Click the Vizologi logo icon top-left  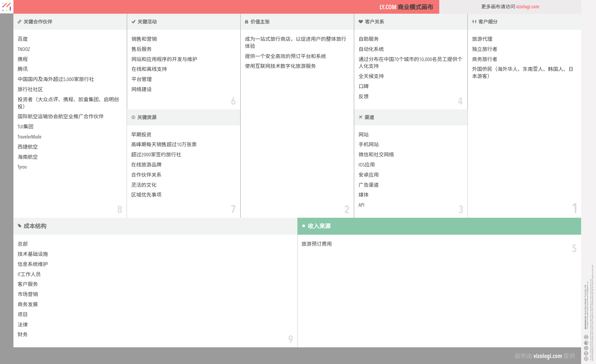pyautogui.click(x=6, y=7)
